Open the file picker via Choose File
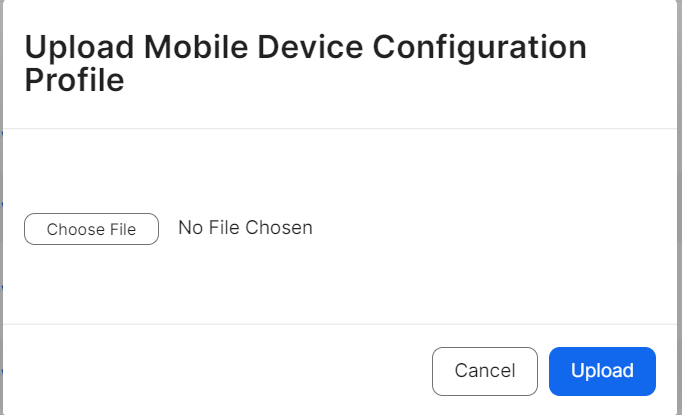 [x=91, y=229]
